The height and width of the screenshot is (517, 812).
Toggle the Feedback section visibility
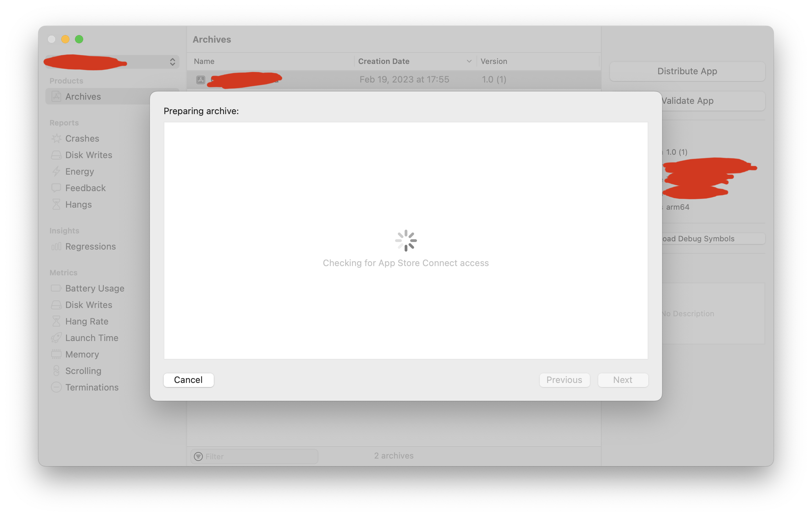coord(85,188)
